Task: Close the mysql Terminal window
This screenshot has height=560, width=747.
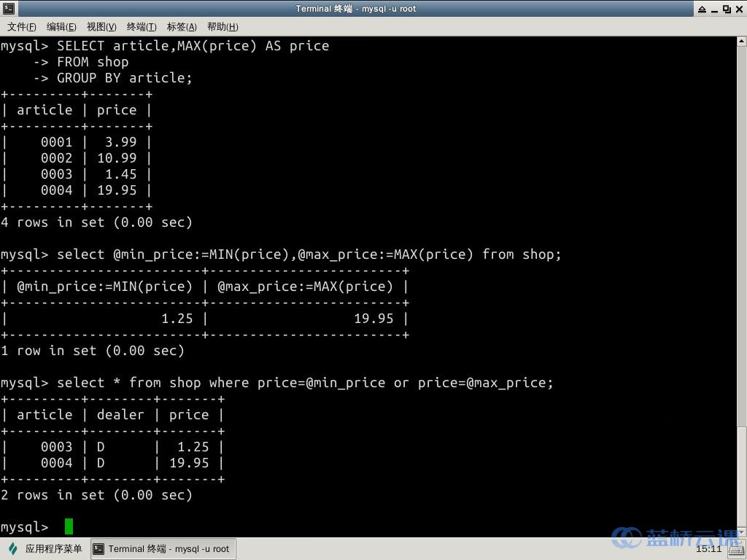Action: pyautogui.click(x=738, y=9)
